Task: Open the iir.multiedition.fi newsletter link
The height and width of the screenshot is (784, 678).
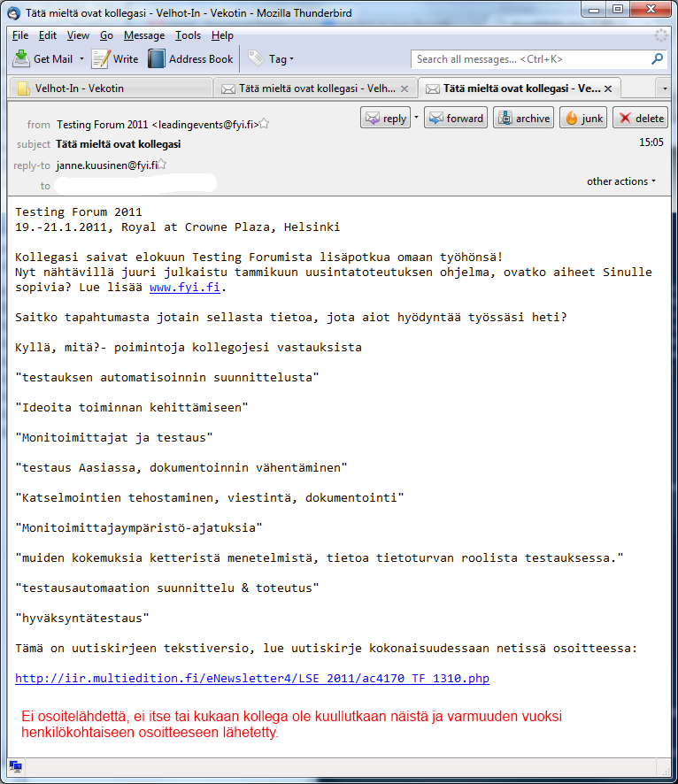Action: [251, 679]
